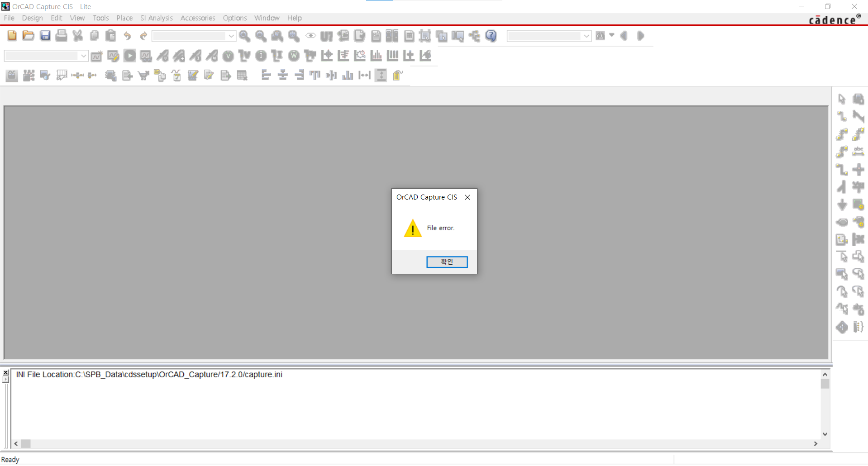Screen dimensions: 868x466
Task: Click the session log scroll-up arrow
Action: (825, 374)
